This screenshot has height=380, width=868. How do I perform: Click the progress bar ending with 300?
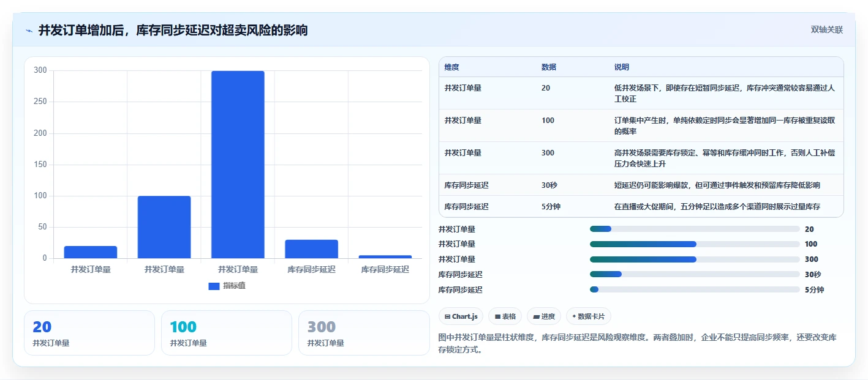(x=695, y=259)
